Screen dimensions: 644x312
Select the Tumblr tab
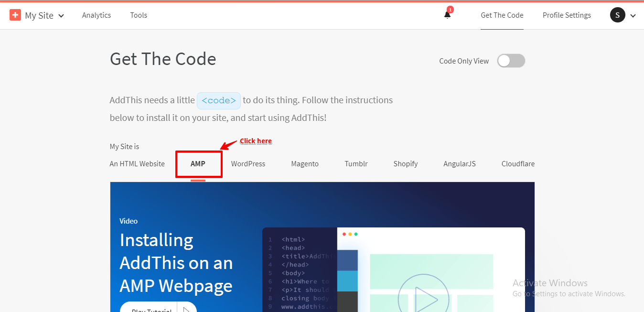pyautogui.click(x=356, y=164)
